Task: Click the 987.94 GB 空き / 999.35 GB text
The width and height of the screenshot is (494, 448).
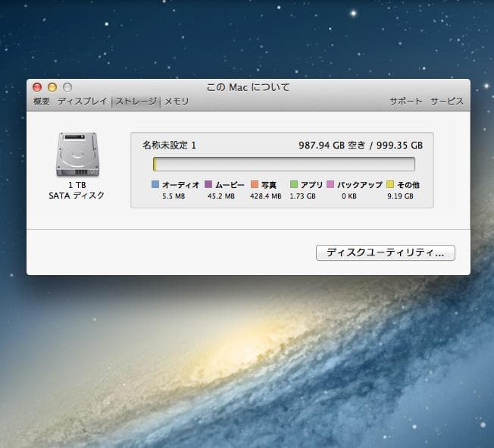Action: pos(361,146)
